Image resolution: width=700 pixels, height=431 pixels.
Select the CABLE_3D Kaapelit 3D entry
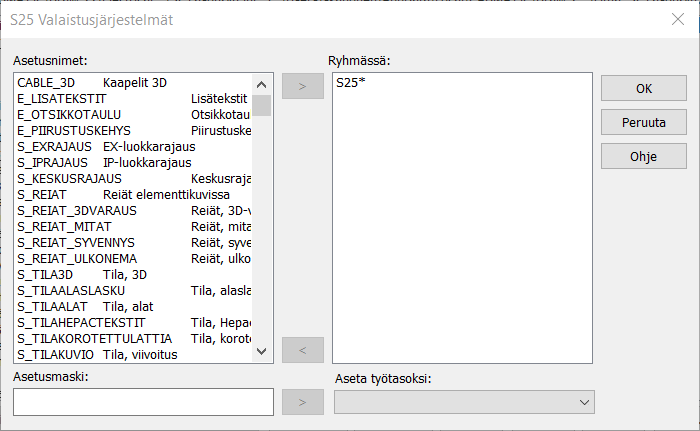90,83
